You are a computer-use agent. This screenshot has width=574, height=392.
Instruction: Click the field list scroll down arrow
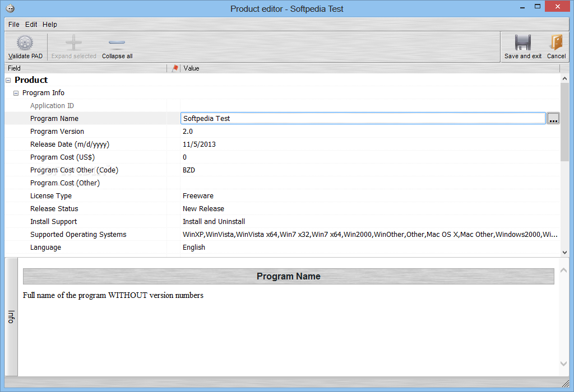[564, 253]
